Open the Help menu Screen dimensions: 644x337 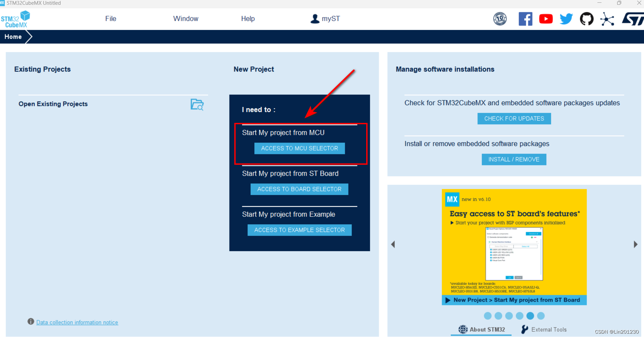tap(248, 19)
